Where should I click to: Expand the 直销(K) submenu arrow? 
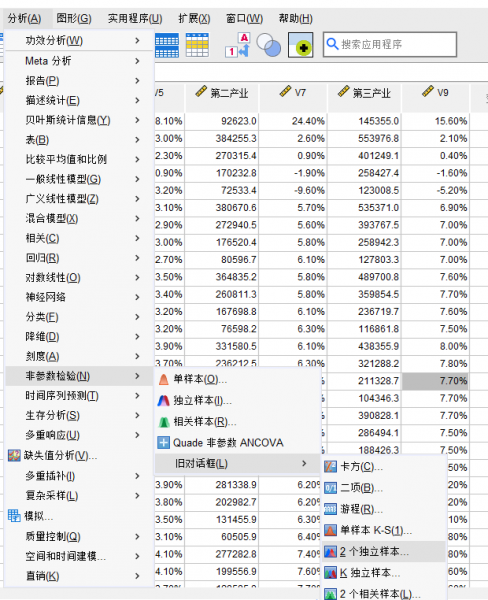[137, 576]
